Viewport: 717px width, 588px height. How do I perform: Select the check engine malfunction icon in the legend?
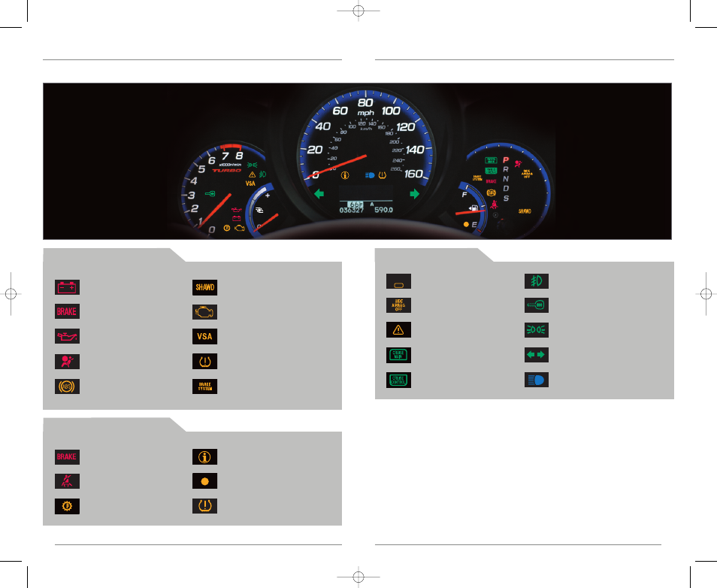(x=205, y=312)
